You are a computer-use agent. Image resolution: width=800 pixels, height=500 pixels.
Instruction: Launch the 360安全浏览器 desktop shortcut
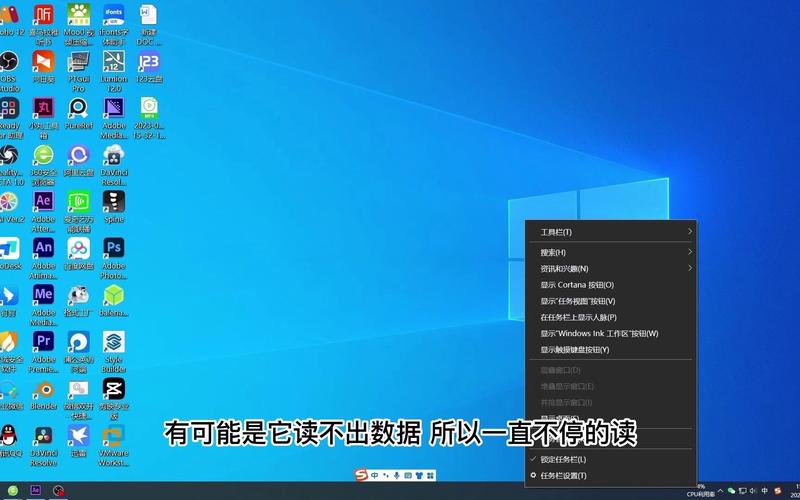click(x=43, y=165)
